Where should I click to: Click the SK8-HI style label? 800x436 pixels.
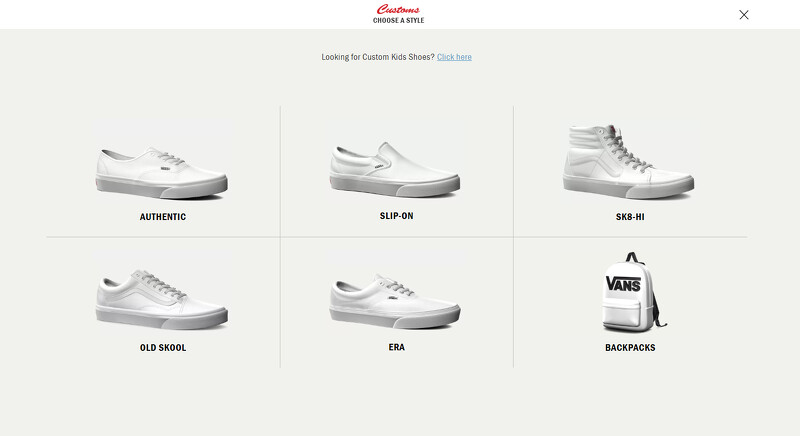click(x=630, y=217)
